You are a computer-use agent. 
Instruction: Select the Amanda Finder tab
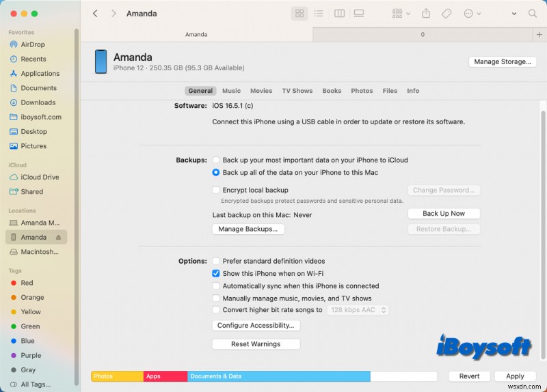[x=196, y=35]
